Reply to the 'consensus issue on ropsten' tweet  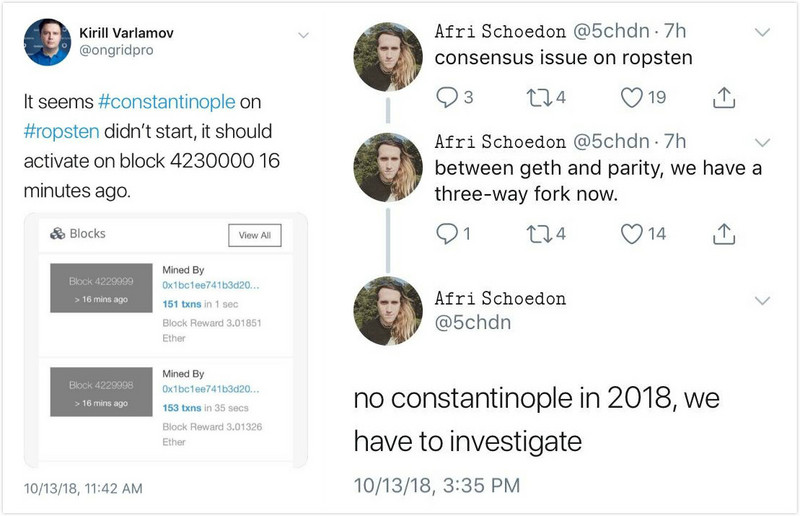[x=447, y=97]
